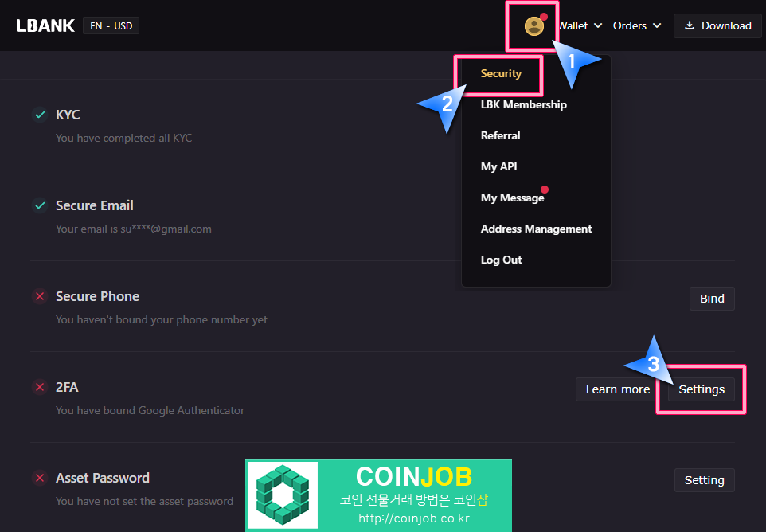766x532 pixels.
Task: Click the COINJOB cube logo
Action: [283, 495]
